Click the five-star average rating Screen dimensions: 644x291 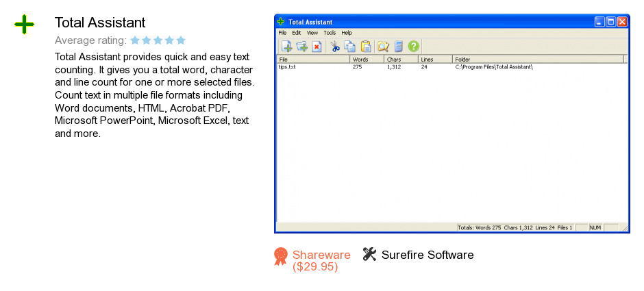158,40
